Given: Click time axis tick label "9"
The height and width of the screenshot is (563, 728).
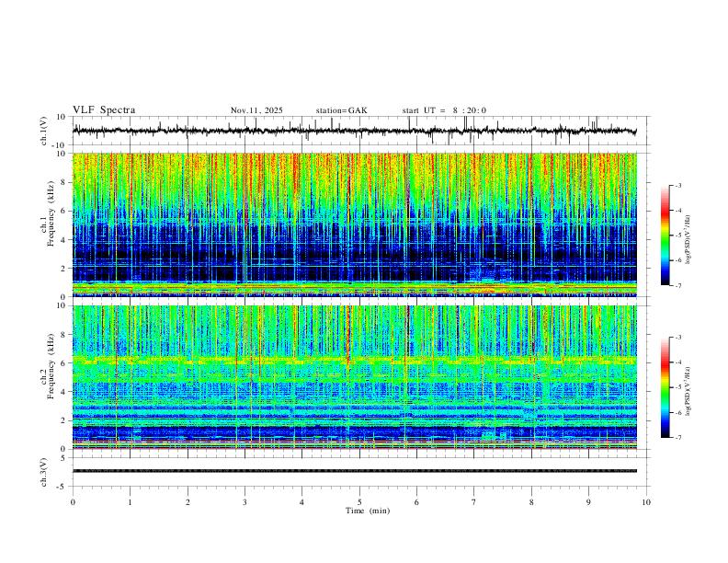Looking at the screenshot, I should coord(588,502).
